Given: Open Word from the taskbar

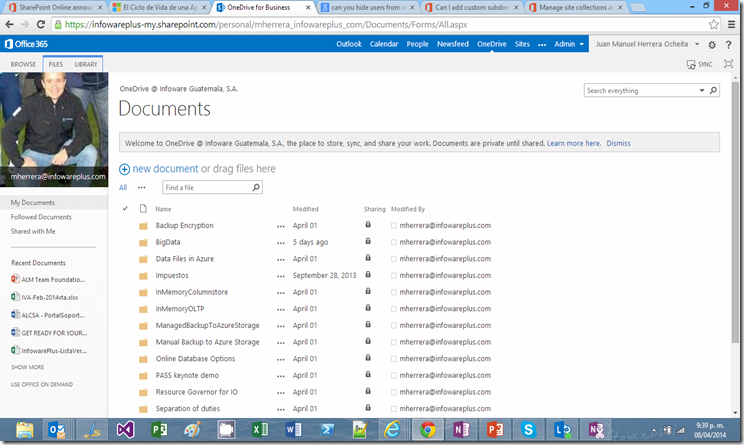Looking at the screenshot, I should (293, 430).
